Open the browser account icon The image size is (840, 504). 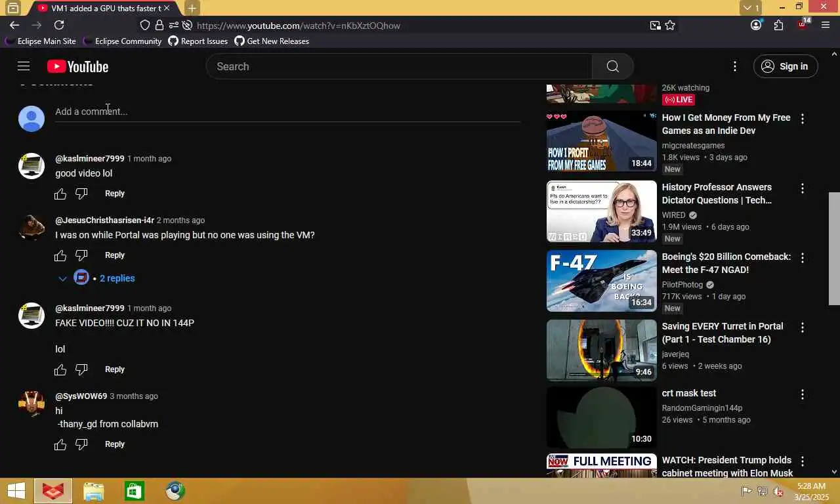(756, 25)
